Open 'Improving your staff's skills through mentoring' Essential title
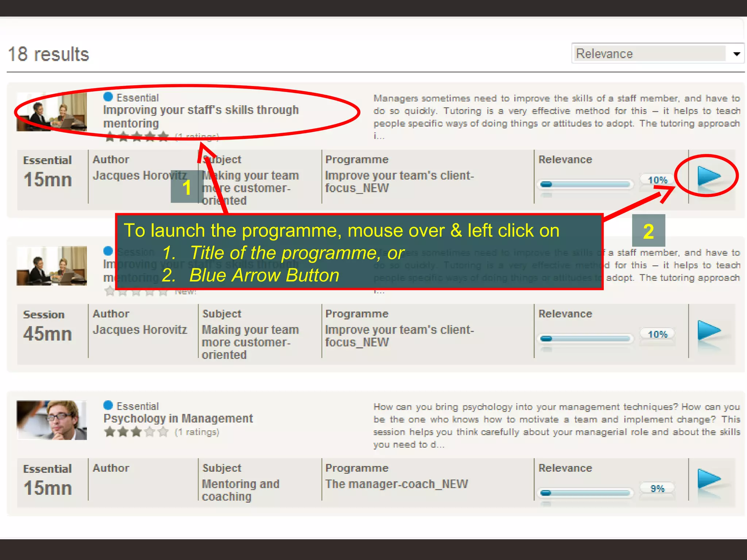This screenshot has width=747, height=560. click(201, 116)
